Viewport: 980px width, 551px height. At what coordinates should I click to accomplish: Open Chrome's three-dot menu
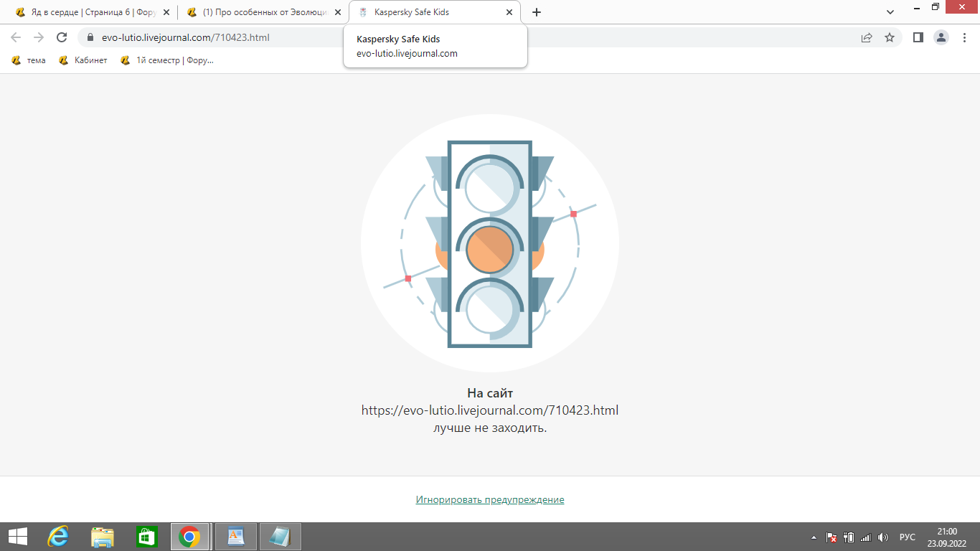pyautogui.click(x=964, y=37)
